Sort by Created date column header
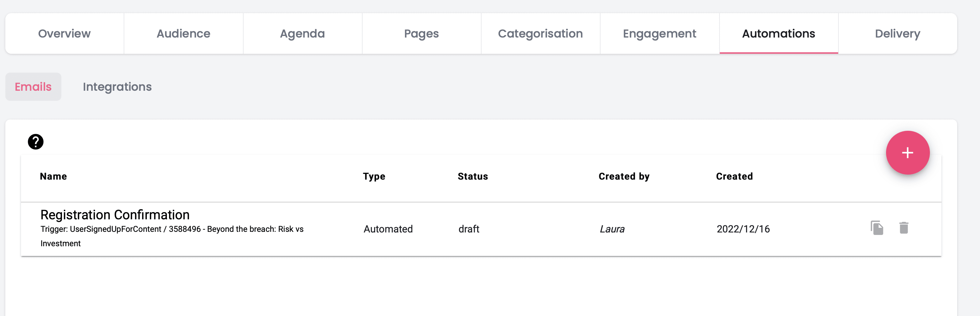Screen dimensions: 980x316 (734, 176)
